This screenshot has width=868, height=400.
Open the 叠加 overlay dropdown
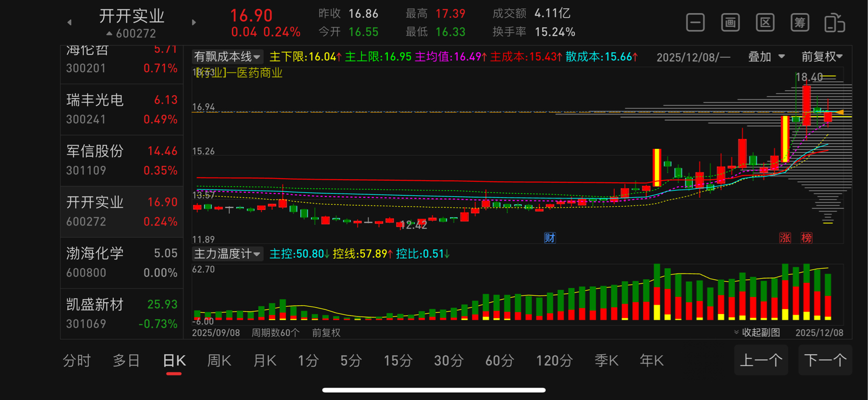tap(766, 56)
